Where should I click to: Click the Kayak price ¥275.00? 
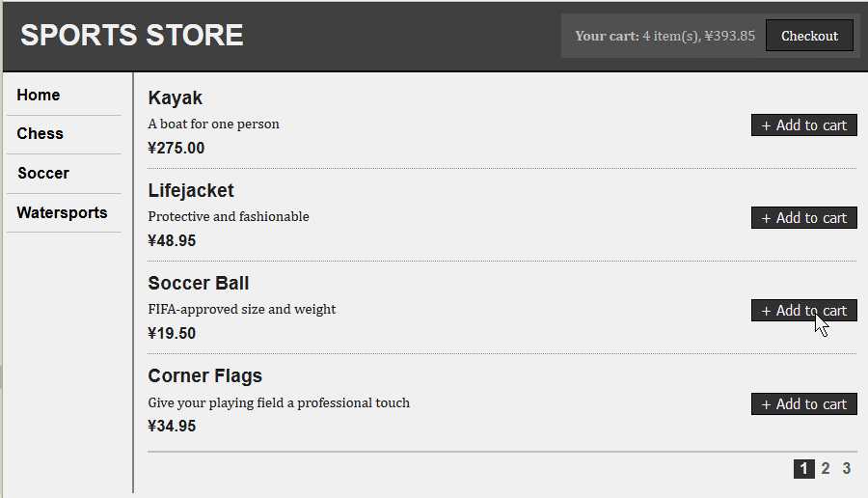(176, 149)
